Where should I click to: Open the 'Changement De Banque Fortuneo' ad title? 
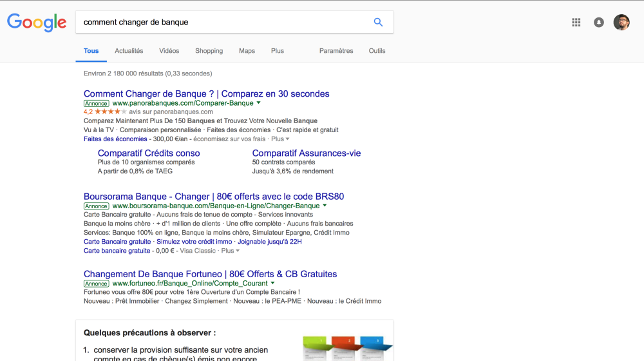(211, 274)
